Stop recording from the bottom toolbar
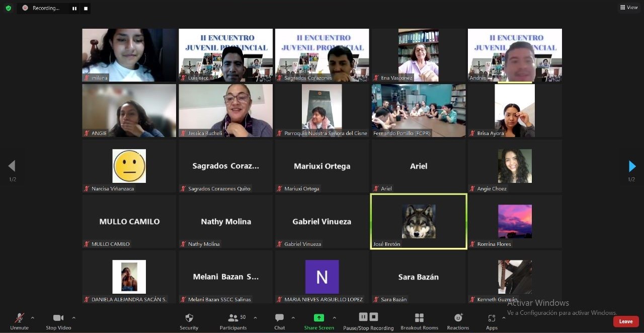This screenshot has width=644, height=333. tap(374, 317)
